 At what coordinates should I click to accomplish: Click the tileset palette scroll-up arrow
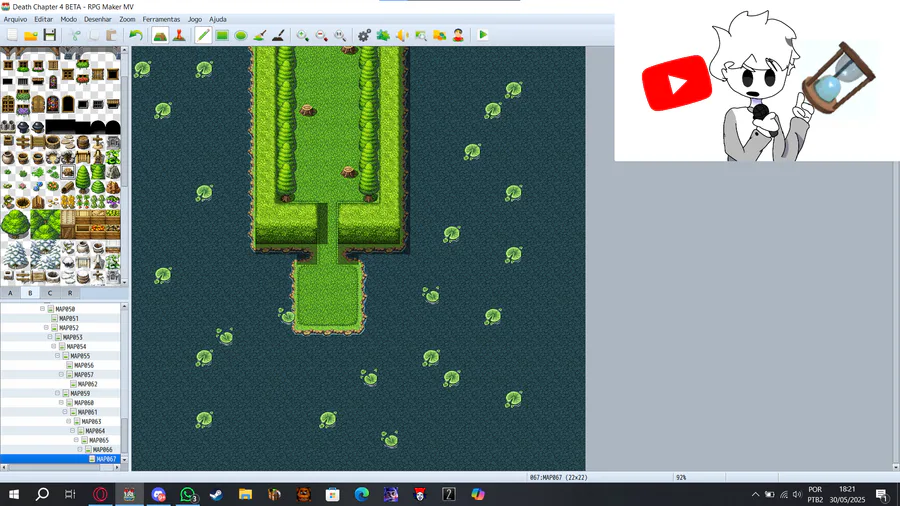point(124,50)
